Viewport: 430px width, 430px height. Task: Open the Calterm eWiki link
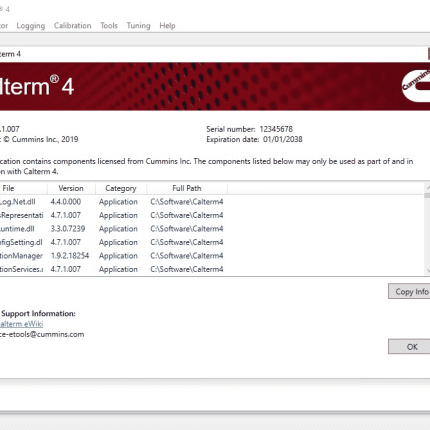click(21, 324)
